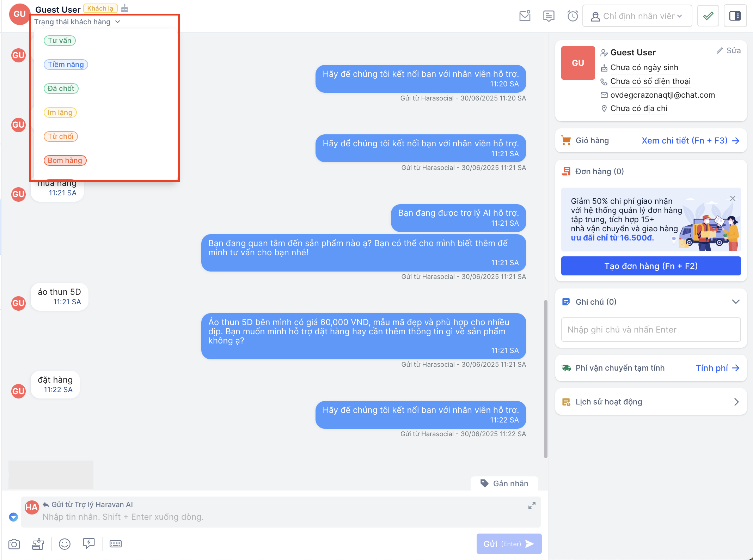Expand the message input box

tap(532, 506)
